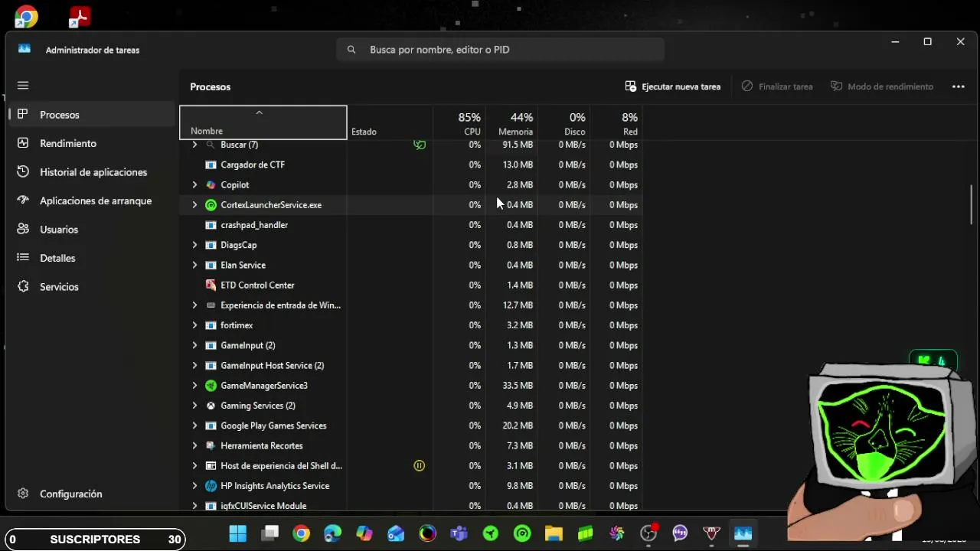Click the '9.8 MB' memory value
The height and width of the screenshot is (551, 980).
(520, 486)
